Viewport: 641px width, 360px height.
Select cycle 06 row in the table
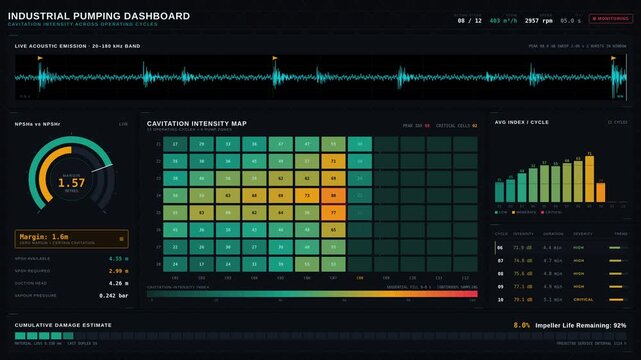tap(562, 248)
